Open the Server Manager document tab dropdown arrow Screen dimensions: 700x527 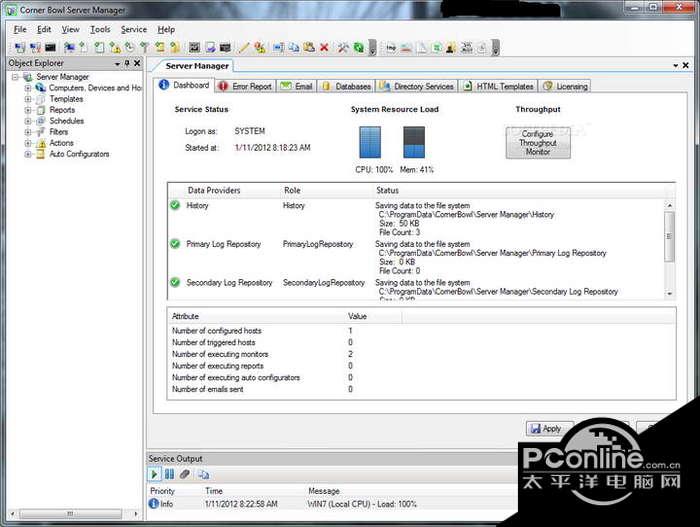[x=675, y=66]
